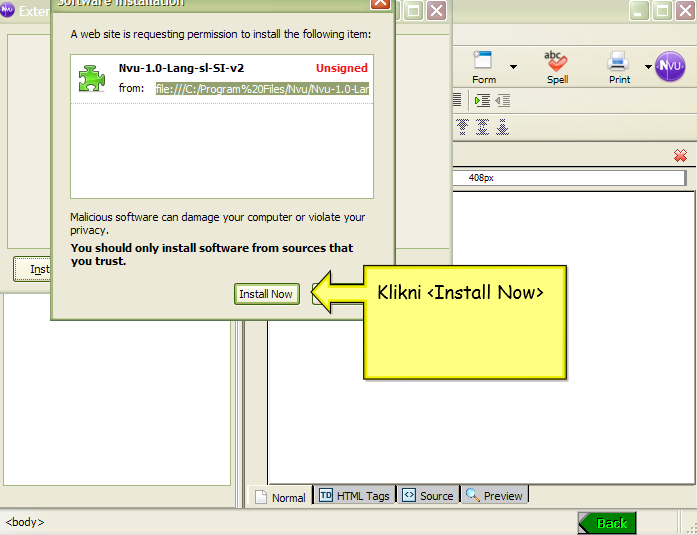Click the Form toolbar icon

(x=484, y=66)
